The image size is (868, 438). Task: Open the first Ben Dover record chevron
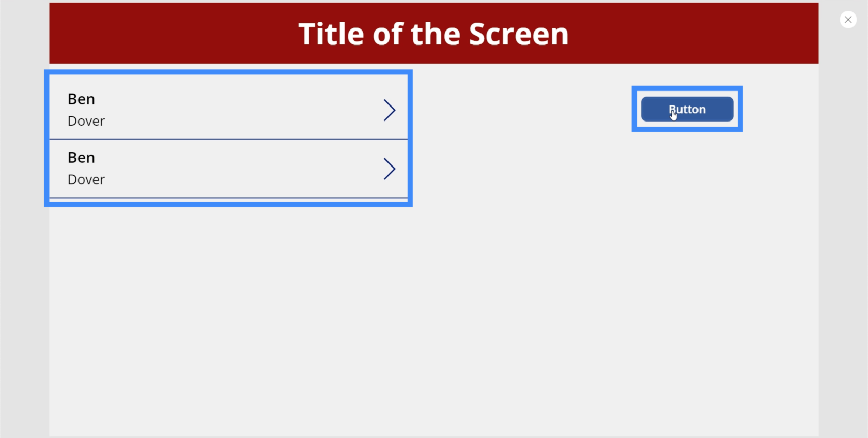(390, 110)
